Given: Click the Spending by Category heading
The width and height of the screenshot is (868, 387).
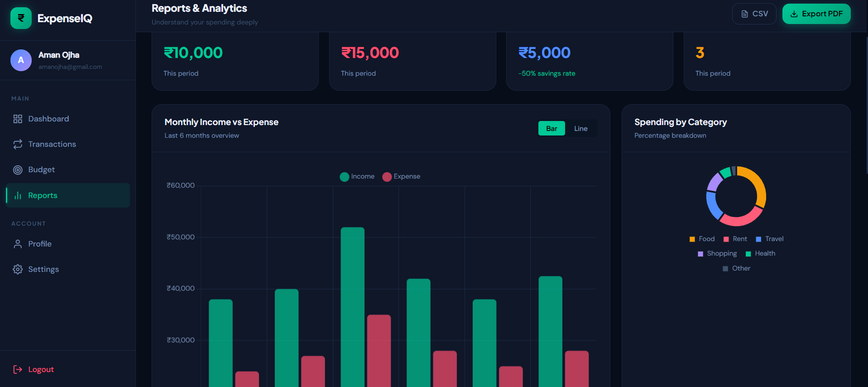Looking at the screenshot, I should click(x=681, y=122).
